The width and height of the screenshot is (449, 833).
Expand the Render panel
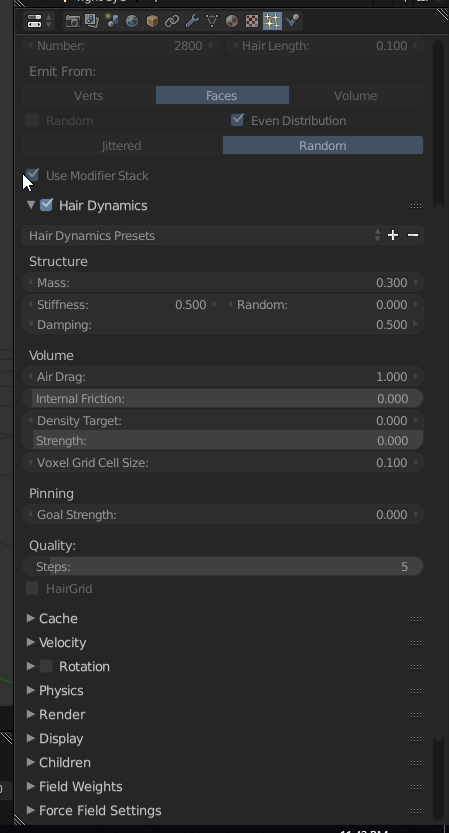tap(31, 714)
